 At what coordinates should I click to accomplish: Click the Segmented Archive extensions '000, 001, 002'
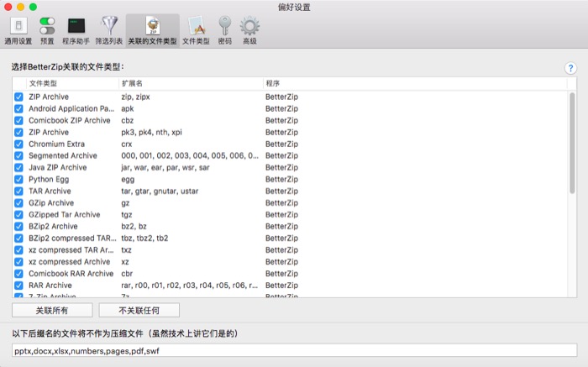pyautogui.click(x=190, y=155)
